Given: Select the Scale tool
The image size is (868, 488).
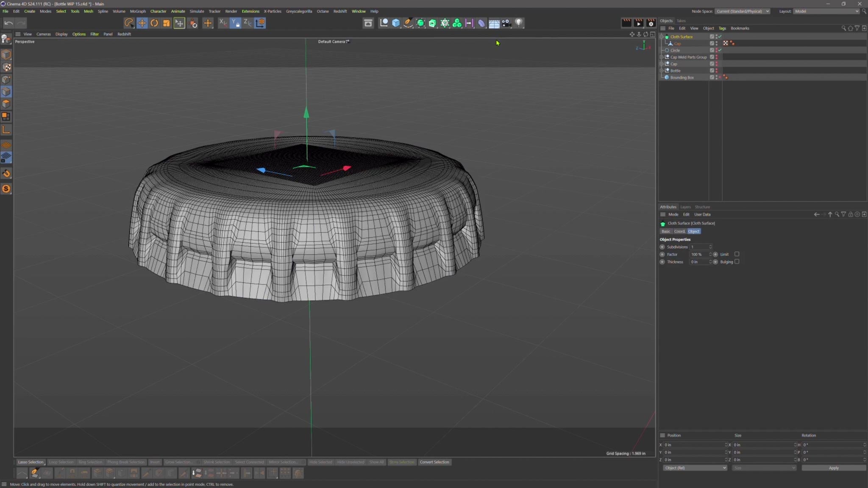Looking at the screenshot, I should pos(166,23).
